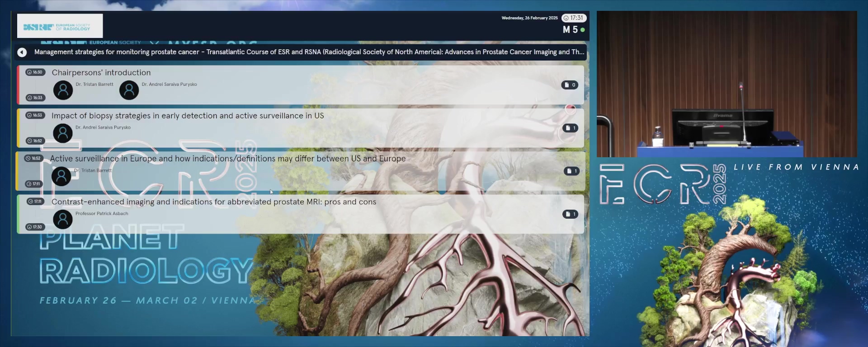Click the LIVE FROM VIENNA text
The image size is (868, 347).
796,167
